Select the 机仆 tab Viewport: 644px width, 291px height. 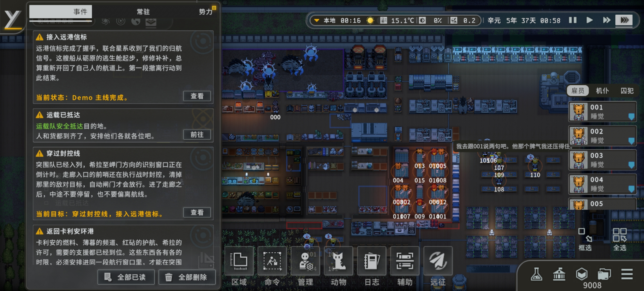coord(602,91)
